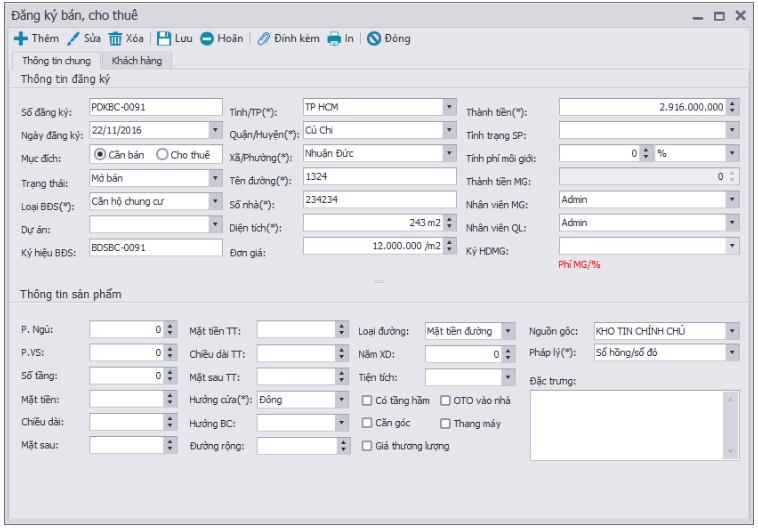Enable the Có tầng hầm checkbox
Viewport: 758px width, 528px height.
point(367,401)
